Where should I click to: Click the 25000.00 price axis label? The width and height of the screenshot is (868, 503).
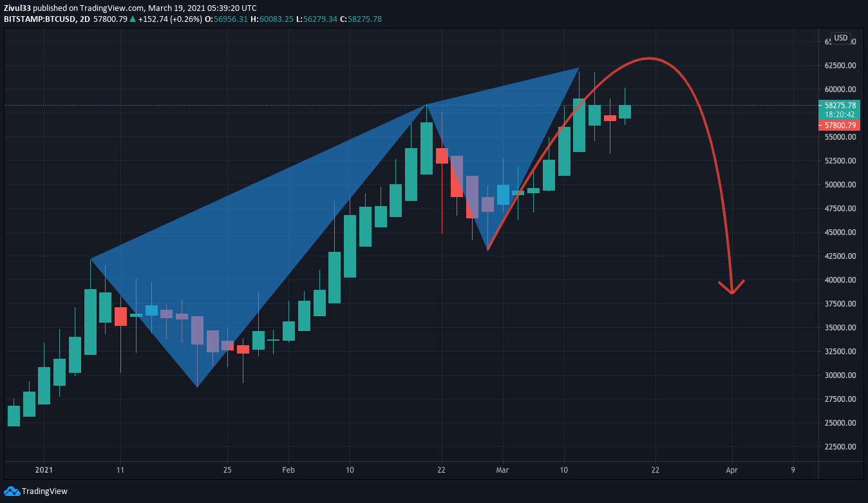[840, 423]
